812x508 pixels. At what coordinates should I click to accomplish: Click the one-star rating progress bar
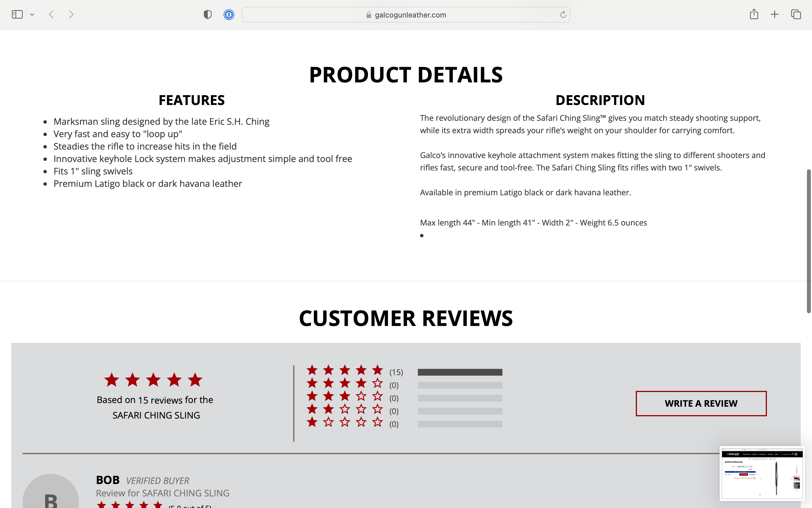tap(460, 424)
